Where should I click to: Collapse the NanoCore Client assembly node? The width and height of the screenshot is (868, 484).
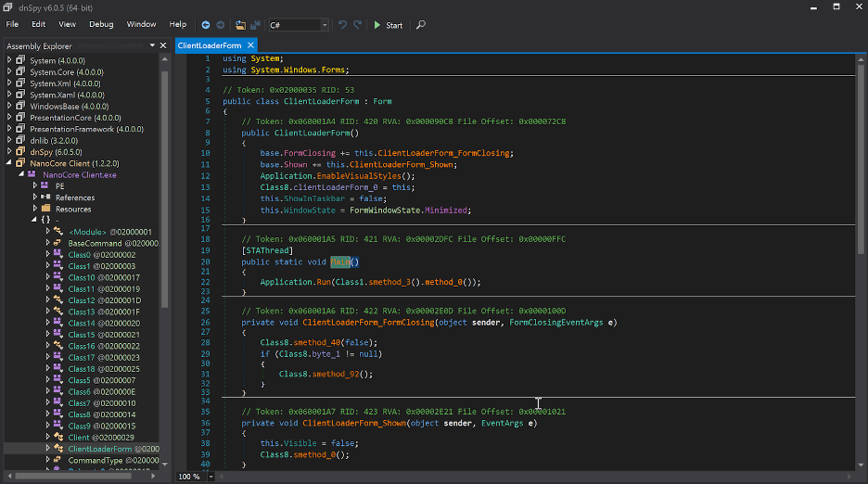pyautogui.click(x=9, y=163)
